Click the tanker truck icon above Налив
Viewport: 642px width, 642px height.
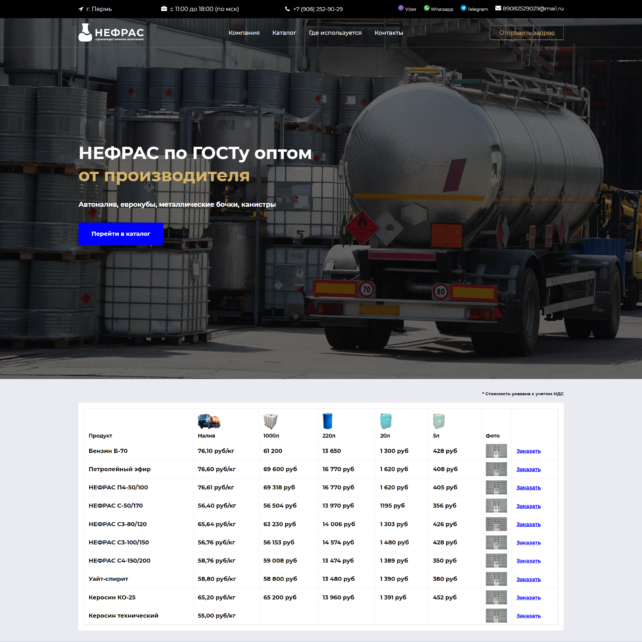(x=208, y=421)
